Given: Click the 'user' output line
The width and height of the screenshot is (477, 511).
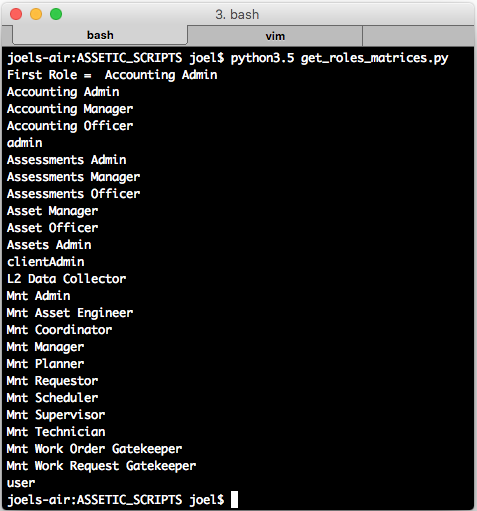Looking at the screenshot, I should coord(21,483).
